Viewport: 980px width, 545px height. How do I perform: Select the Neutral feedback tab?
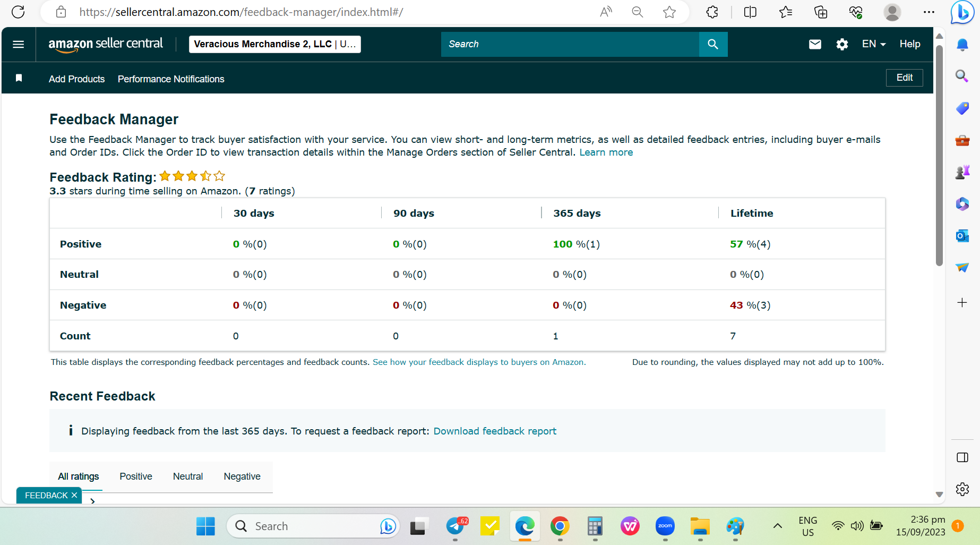tap(188, 476)
